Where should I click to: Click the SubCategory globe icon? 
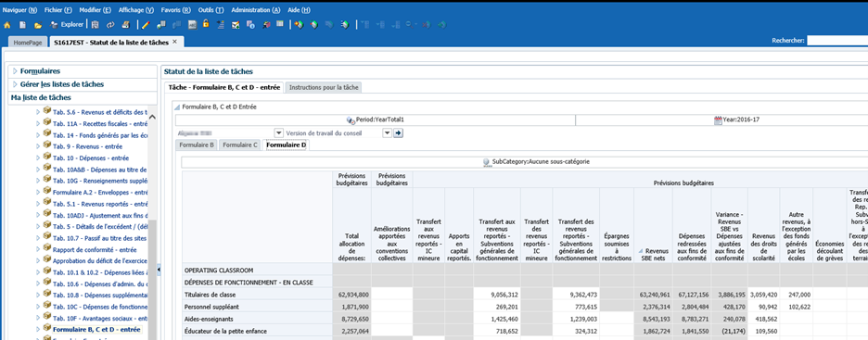[x=487, y=162]
